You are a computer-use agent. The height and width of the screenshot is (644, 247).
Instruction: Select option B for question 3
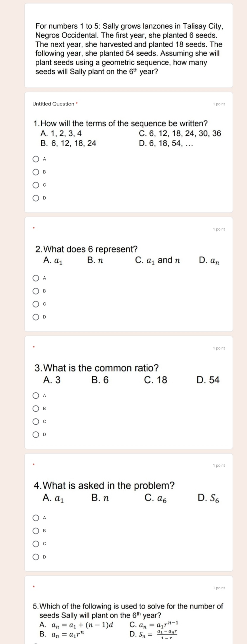point(35,408)
